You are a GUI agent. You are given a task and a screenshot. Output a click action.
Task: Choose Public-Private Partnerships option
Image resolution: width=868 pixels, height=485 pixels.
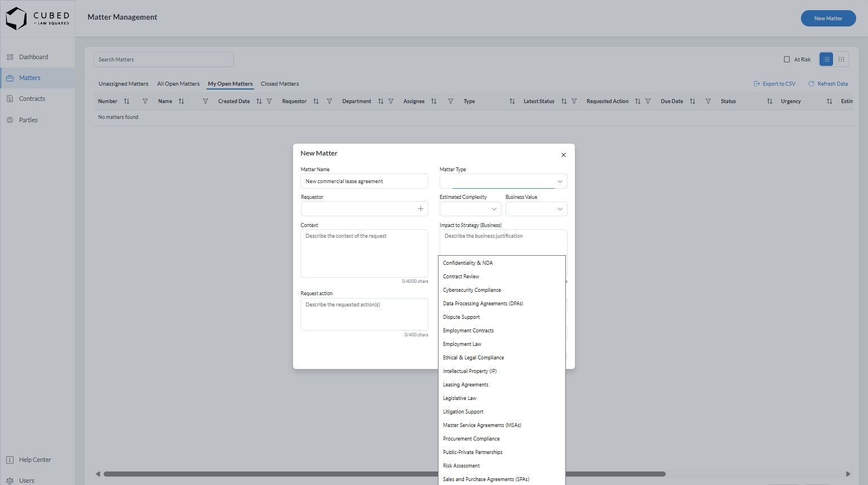[x=502, y=452]
